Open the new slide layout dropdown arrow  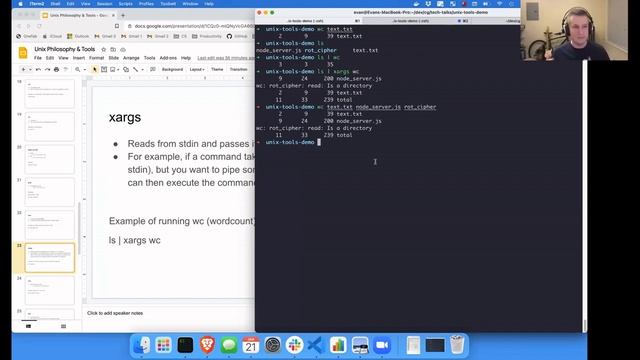(x=30, y=70)
